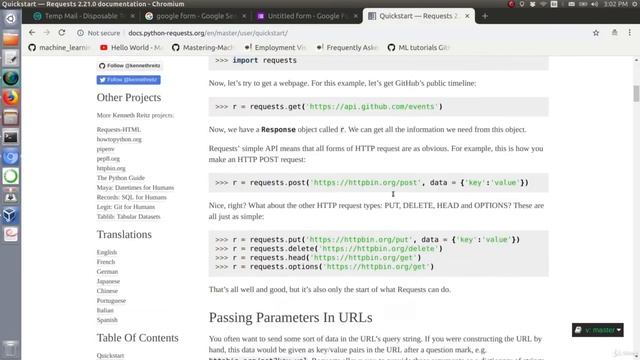This screenshot has height=360, width=640.
Task: Open the httpbin.org sidebar link
Action: [111, 168]
